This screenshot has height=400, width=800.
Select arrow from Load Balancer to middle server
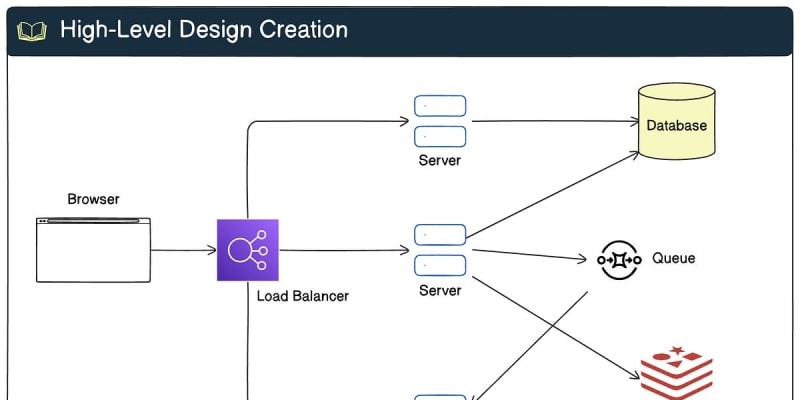[x=345, y=250]
